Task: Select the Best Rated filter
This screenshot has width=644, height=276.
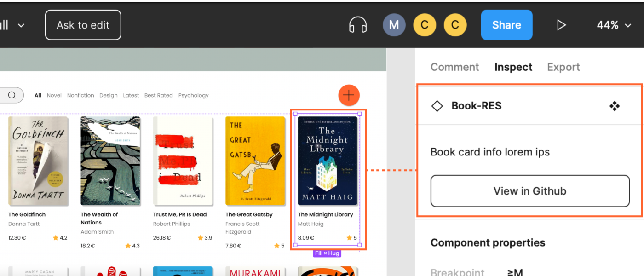Action: (x=159, y=95)
